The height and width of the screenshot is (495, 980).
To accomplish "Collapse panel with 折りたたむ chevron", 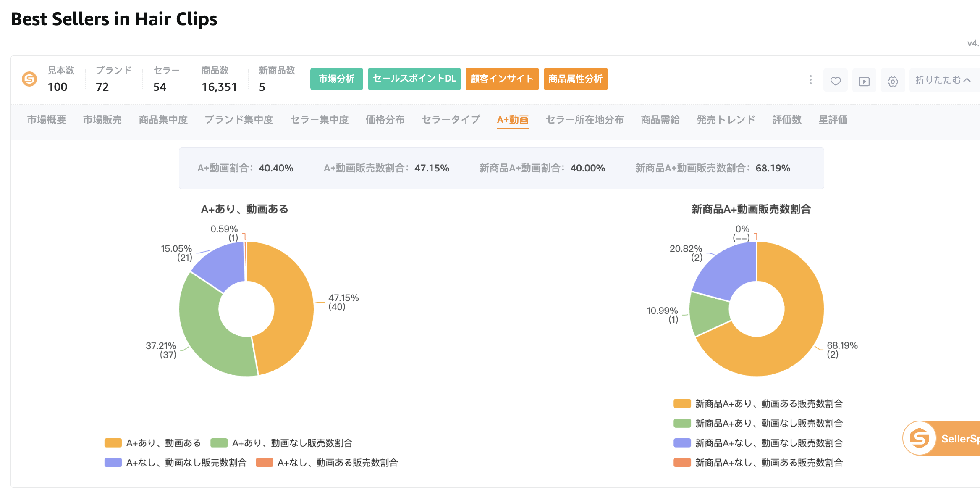I will pyautogui.click(x=943, y=80).
